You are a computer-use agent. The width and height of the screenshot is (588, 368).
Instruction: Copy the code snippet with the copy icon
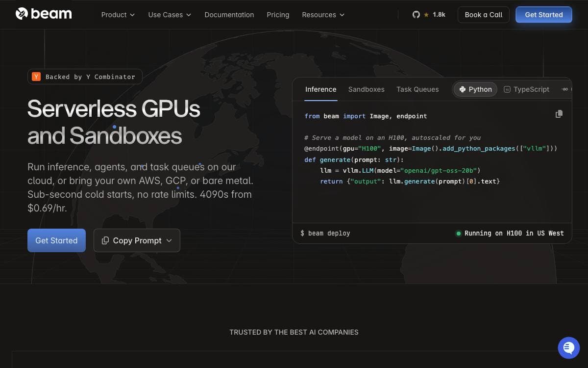[x=559, y=114]
